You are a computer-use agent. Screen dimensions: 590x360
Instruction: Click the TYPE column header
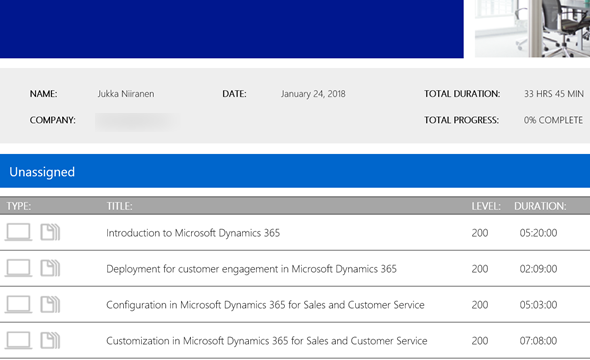pyautogui.click(x=19, y=206)
